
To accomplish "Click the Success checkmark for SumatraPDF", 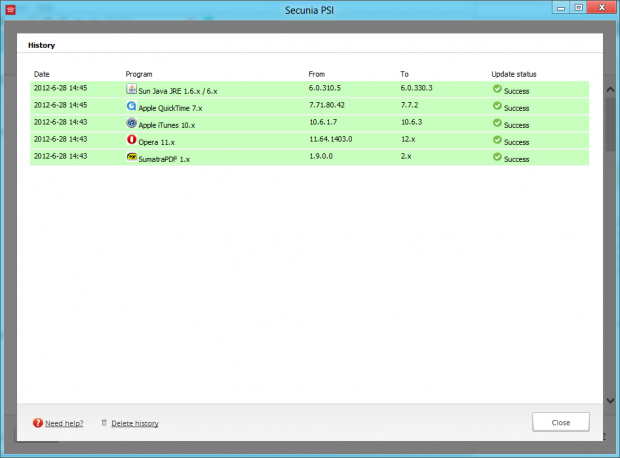I will pos(497,157).
